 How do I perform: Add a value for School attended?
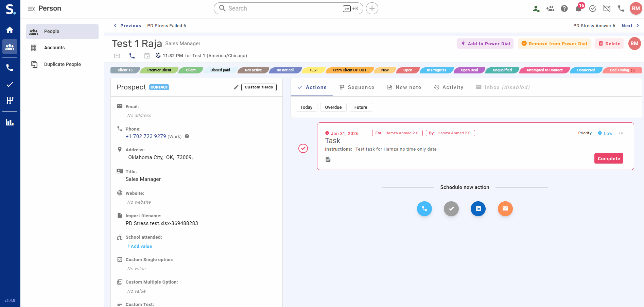139,246
